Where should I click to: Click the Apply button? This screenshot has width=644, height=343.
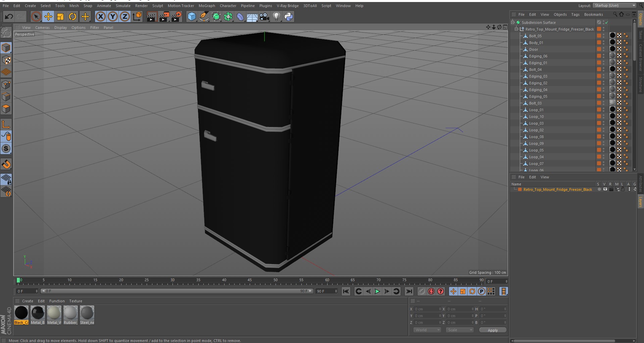click(x=493, y=330)
